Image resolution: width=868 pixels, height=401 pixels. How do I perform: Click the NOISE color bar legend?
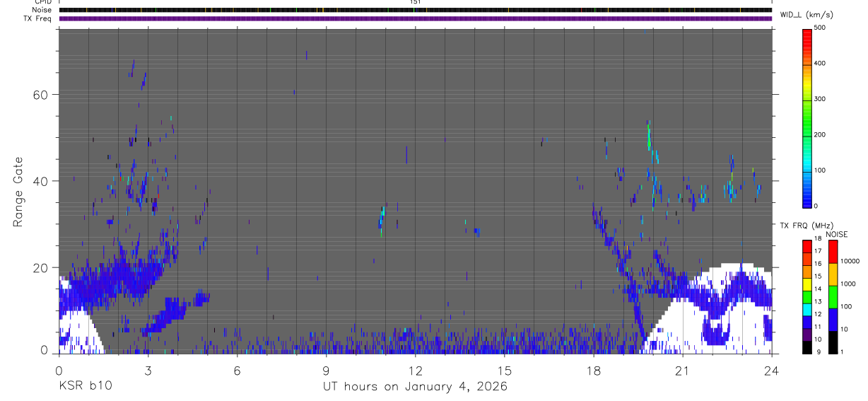tap(833, 296)
